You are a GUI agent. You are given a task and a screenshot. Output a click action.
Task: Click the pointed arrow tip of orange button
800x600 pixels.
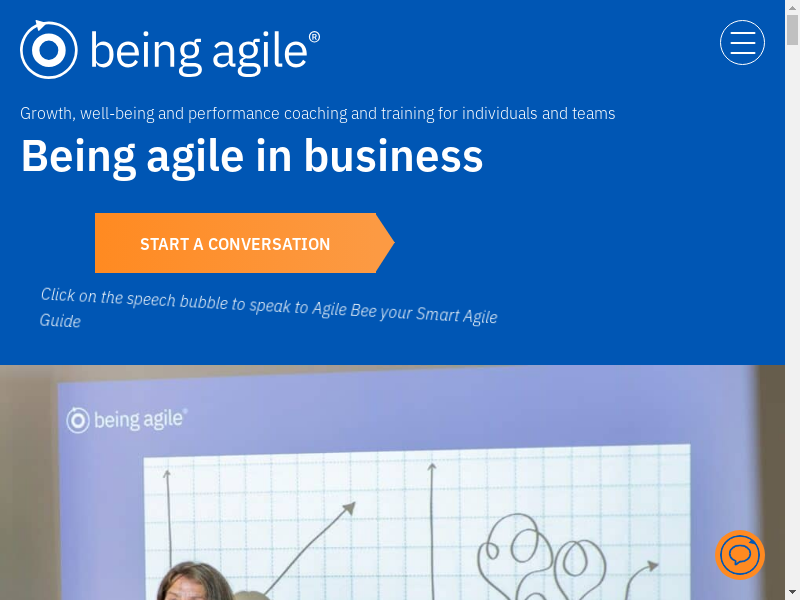[x=385, y=243]
